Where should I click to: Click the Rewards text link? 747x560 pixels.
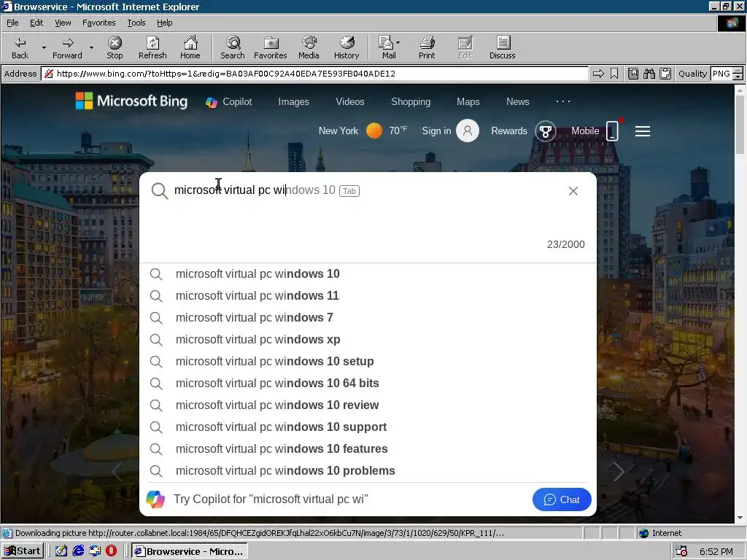click(x=508, y=131)
